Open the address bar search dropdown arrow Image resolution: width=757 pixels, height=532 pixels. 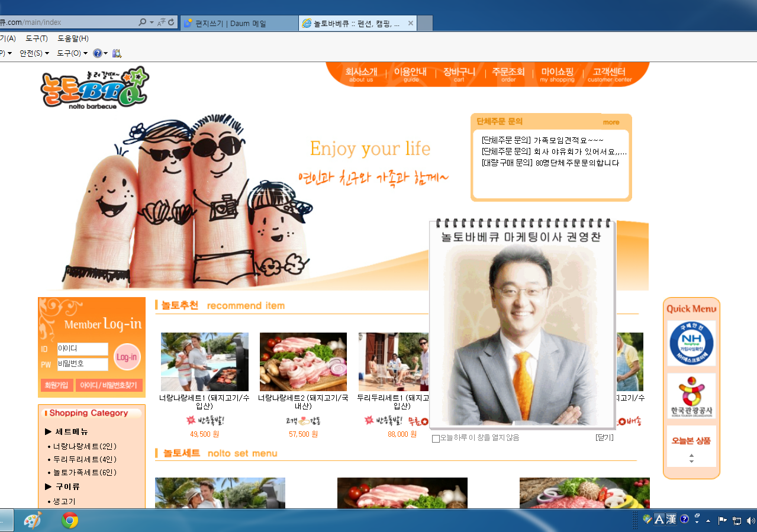[152, 22]
